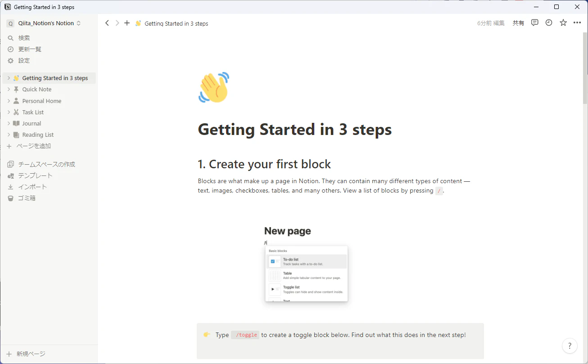Screen dimensions: 588x364
Task: Add a new tab with the plus icon
Action: click(x=127, y=23)
